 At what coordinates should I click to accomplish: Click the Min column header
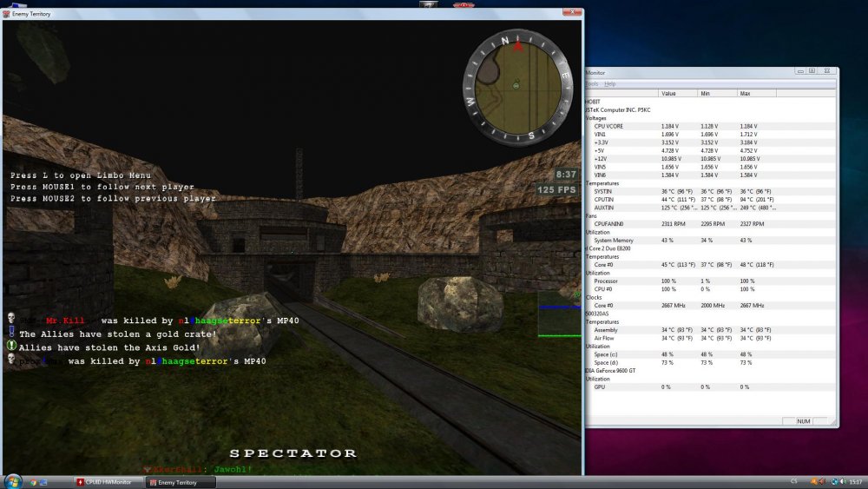(717, 94)
